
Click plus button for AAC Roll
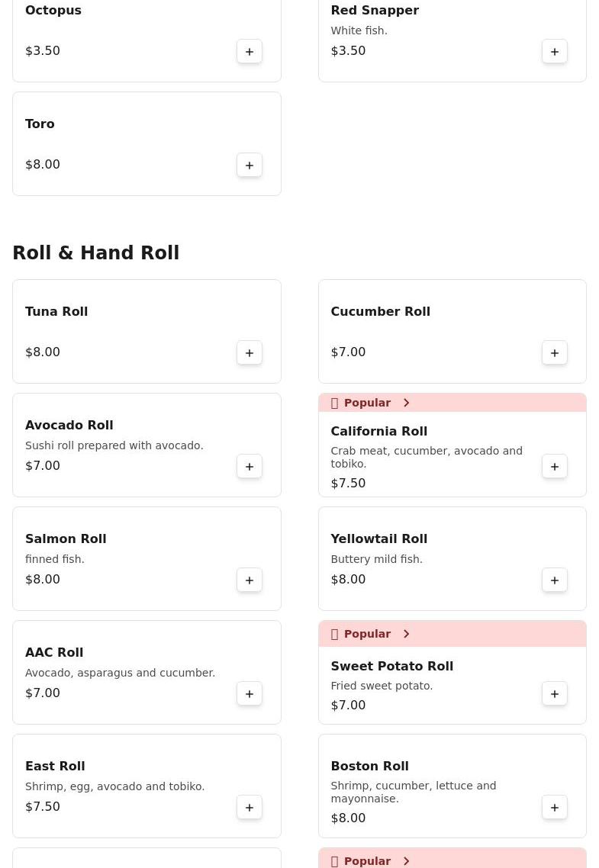(250, 693)
